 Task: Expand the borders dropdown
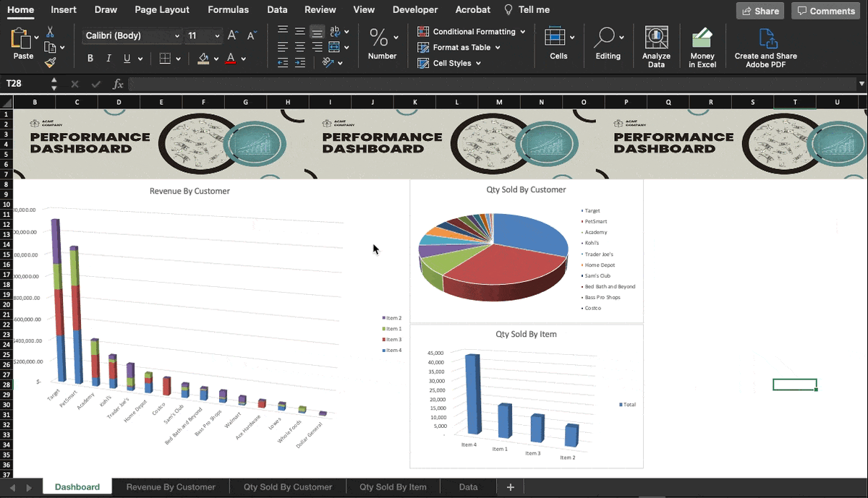pos(178,58)
